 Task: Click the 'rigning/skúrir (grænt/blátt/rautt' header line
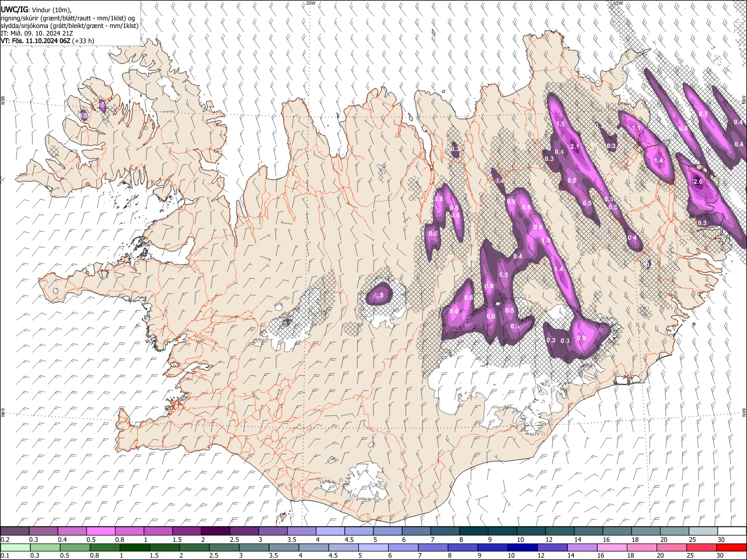click(x=68, y=18)
